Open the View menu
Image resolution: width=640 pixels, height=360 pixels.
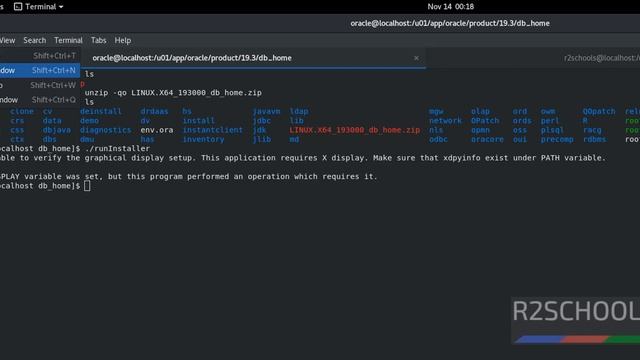(7, 40)
